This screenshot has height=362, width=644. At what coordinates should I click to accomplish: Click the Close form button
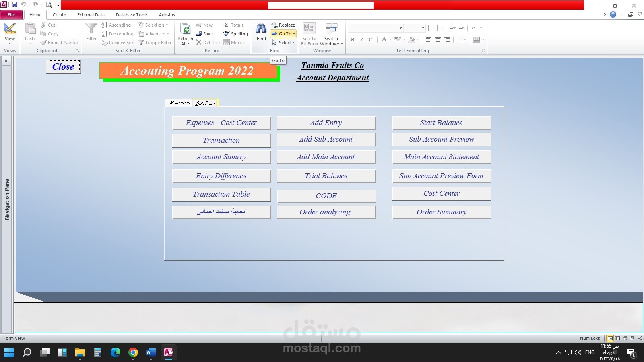click(x=63, y=66)
